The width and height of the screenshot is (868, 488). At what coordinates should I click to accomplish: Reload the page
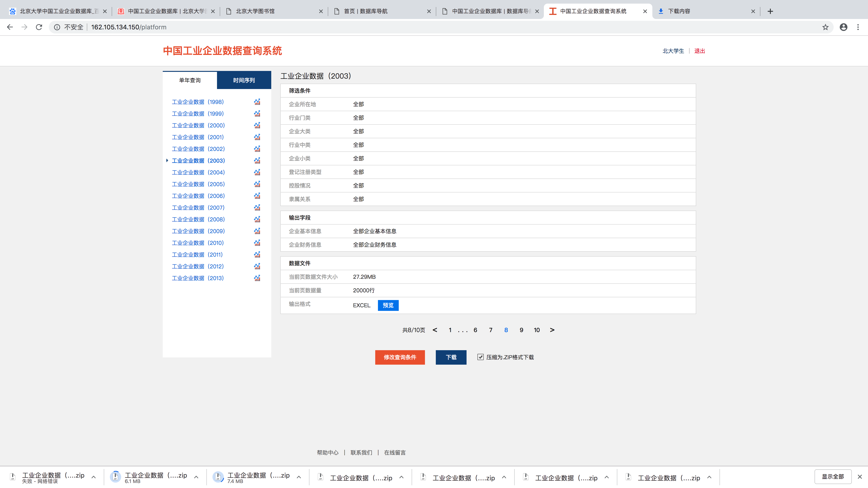39,27
